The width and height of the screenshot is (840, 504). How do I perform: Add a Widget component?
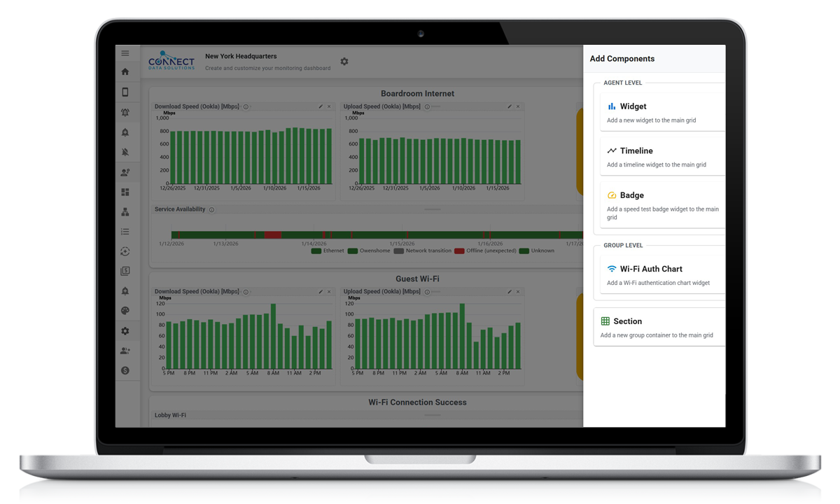tap(661, 112)
